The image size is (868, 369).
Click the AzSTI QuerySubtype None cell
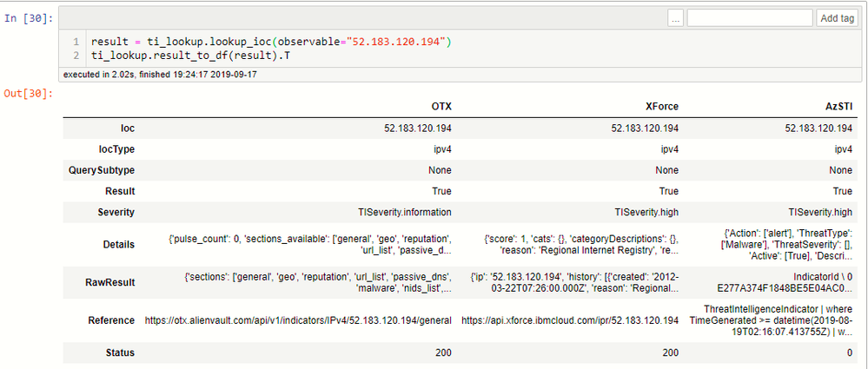(841, 170)
